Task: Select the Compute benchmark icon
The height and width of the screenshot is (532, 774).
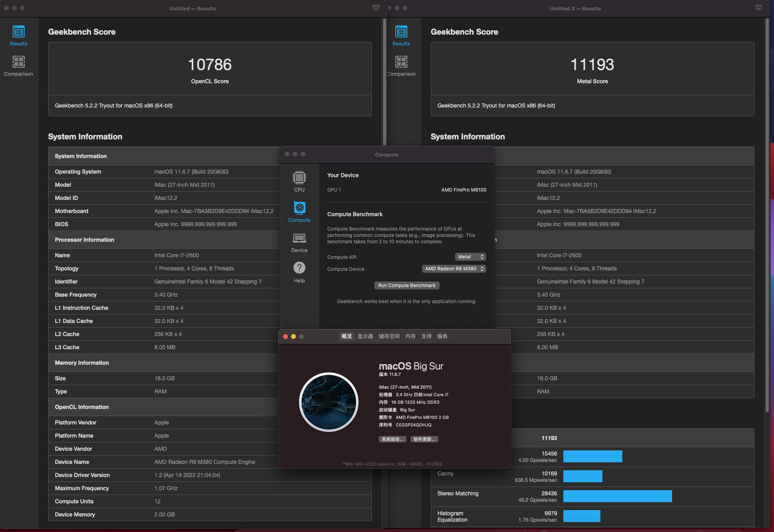Action: pyautogui.click(x=299, y=211)
